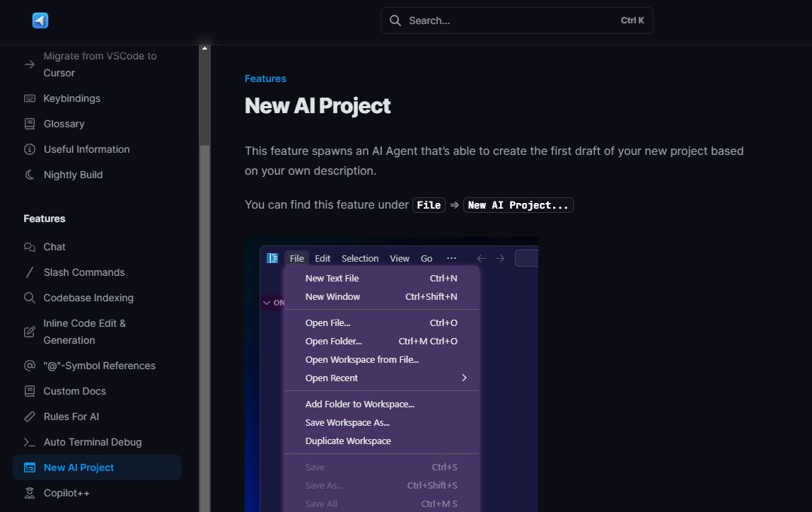Click the Glossary book icon
The width and height of the screenshot is (812, 512).
tap(30, 124)
